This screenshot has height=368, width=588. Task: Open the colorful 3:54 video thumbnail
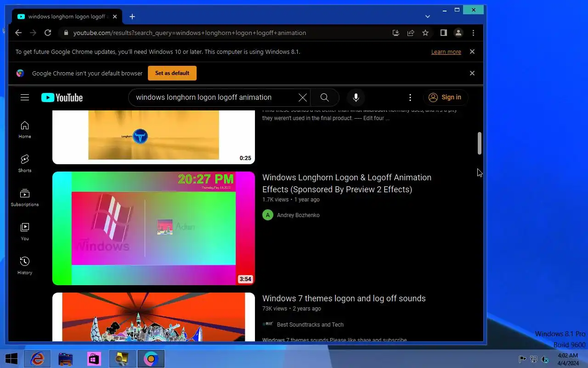click(153, 228)
